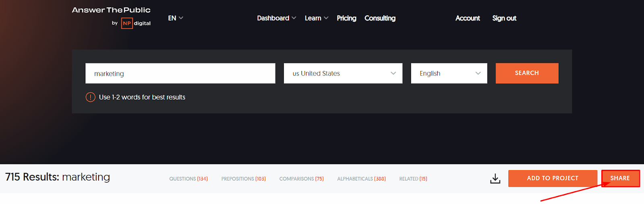Click the Share button

[620, 178]
